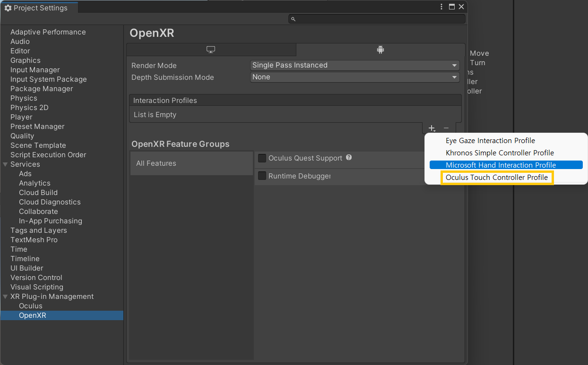This screenshot has width=588, height=365.
Task: Open Visual Scripting settings
Action: click(37, 287)
